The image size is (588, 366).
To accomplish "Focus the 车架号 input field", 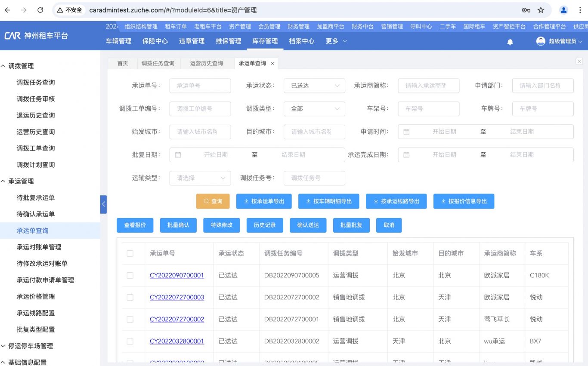I will click(x=429, y=109).
